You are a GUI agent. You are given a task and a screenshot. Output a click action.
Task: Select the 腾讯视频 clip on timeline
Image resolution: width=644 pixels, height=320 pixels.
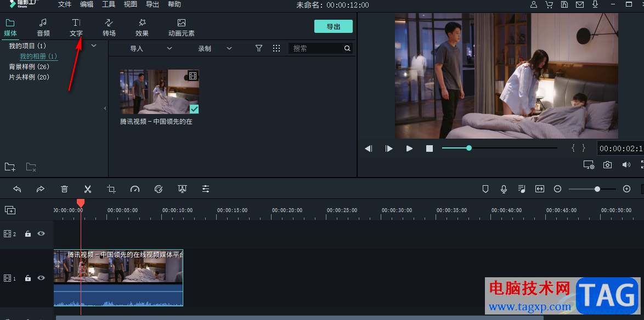click(118, 278)
